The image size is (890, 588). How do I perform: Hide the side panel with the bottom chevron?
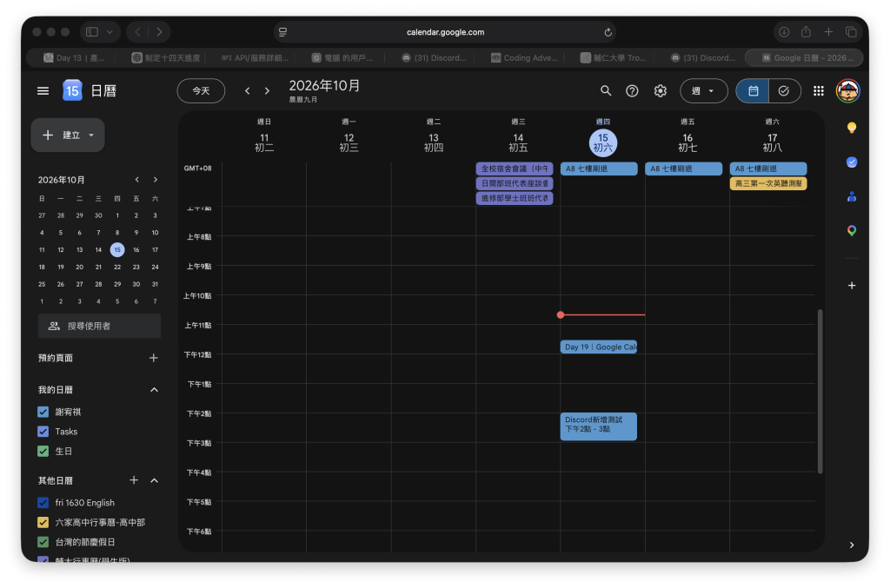(852, 545)
